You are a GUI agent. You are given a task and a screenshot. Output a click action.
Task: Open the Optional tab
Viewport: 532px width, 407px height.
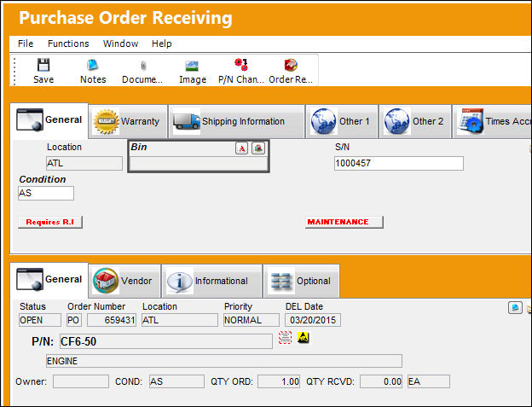tap(301, 281)
